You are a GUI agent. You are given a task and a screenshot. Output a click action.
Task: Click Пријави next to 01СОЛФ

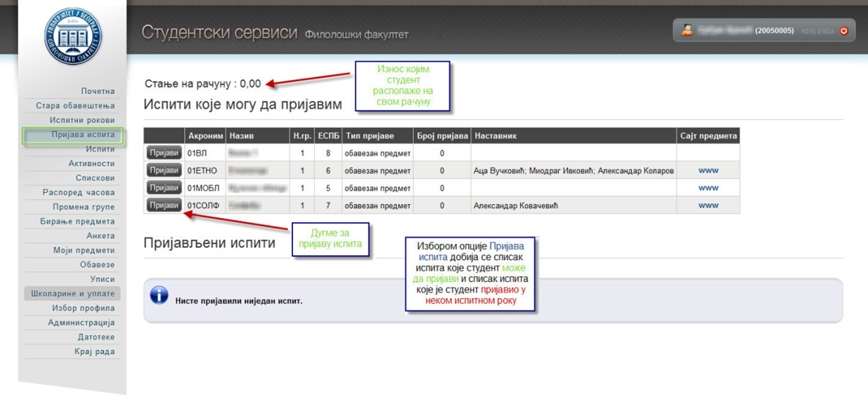click(x=164, y=205)
